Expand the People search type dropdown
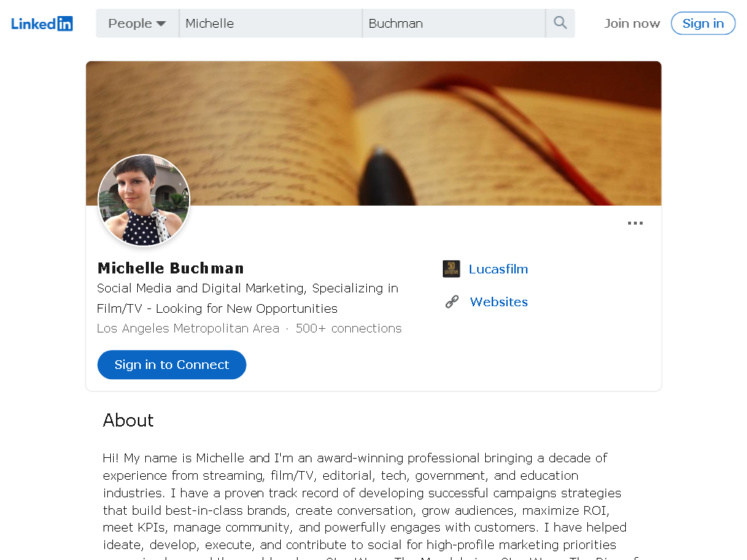The image size is (747, 560). (x=137, y=23)
